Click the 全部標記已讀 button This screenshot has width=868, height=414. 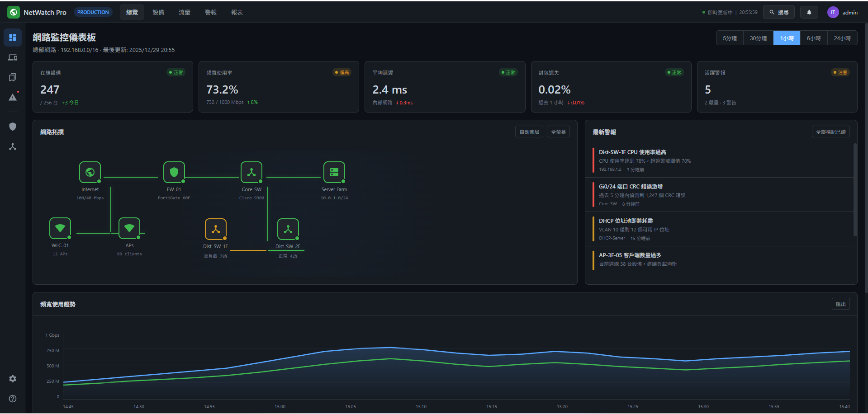pyautogui.click(x=830, y=132)
